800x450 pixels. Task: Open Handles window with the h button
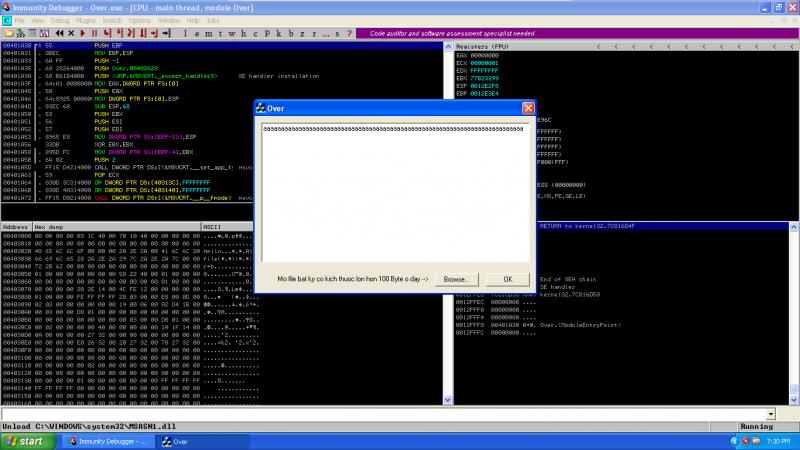(x=244, y=34)
